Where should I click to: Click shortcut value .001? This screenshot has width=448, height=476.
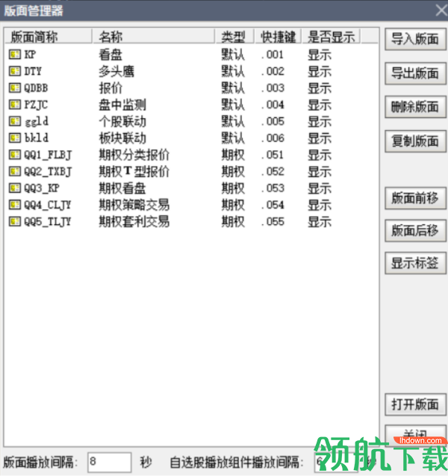click(x=273, y=55)
